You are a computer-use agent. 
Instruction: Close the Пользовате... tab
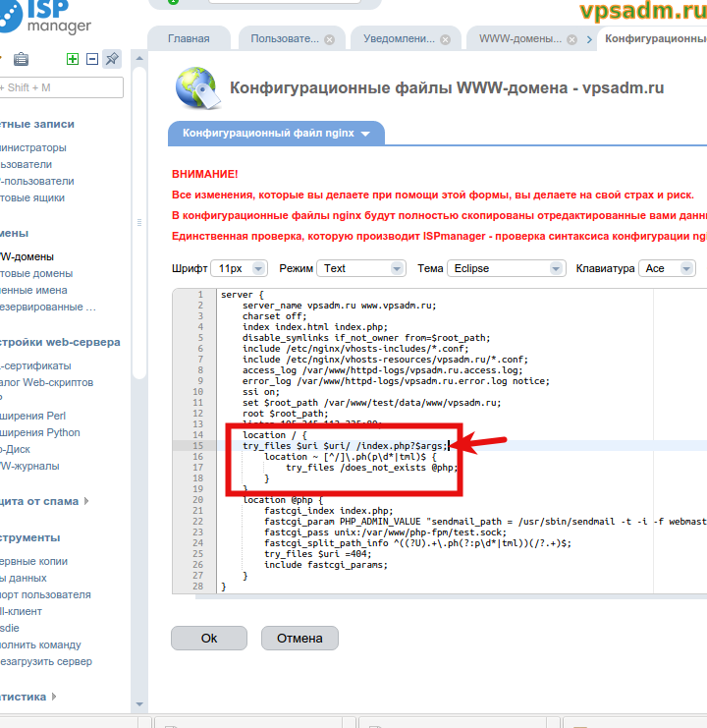click(329, 39)
